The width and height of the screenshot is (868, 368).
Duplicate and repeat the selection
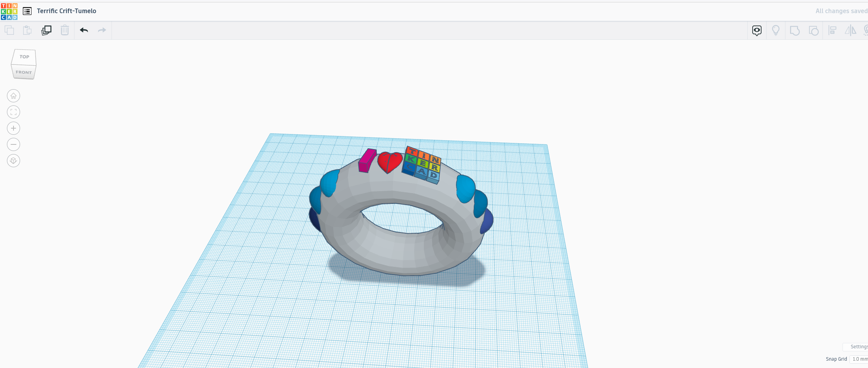point(46,30)
